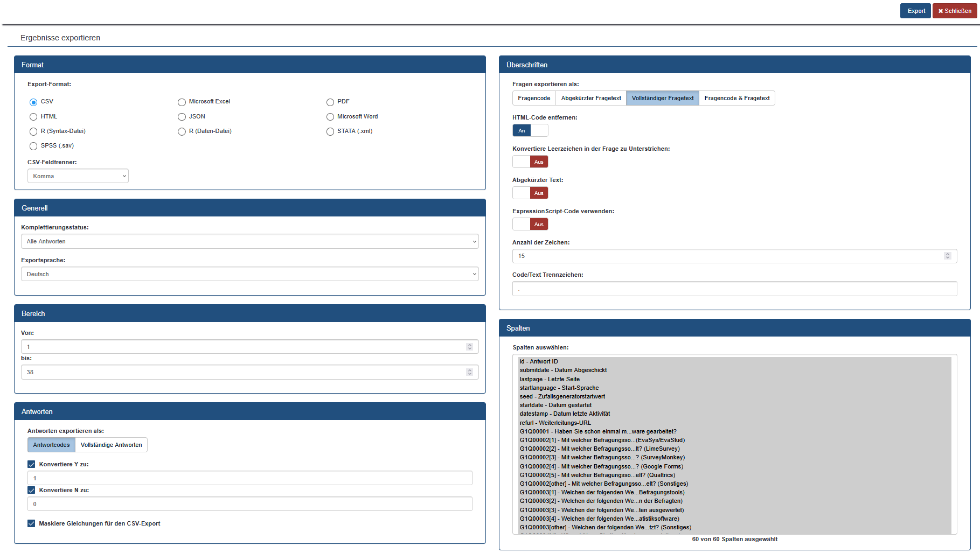Choose Vollständige Antworten export mode
Viewport: 980px width, 553px height.
click(111, 445)
